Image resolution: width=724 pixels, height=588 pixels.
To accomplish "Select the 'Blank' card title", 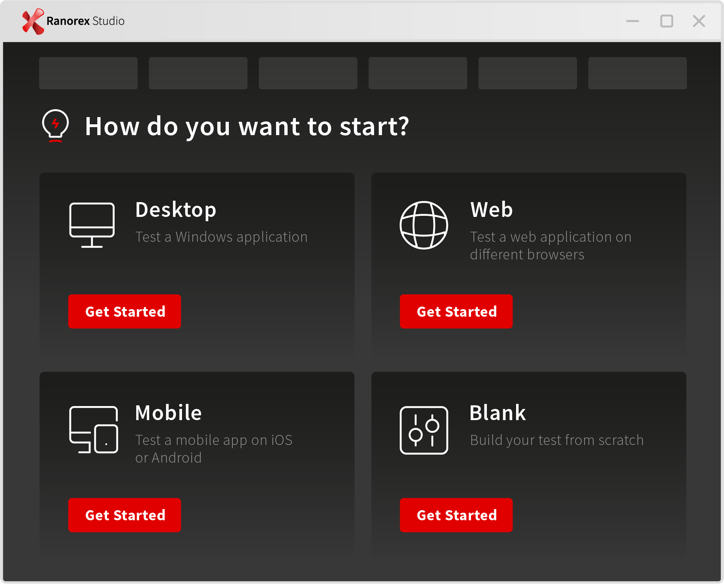I will (x=498, y=413).
